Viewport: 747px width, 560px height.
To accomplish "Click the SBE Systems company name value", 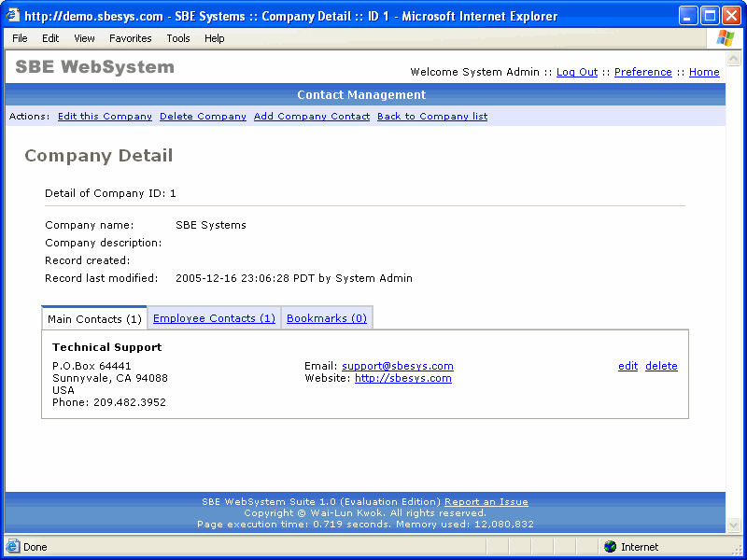I will point(211,225).
